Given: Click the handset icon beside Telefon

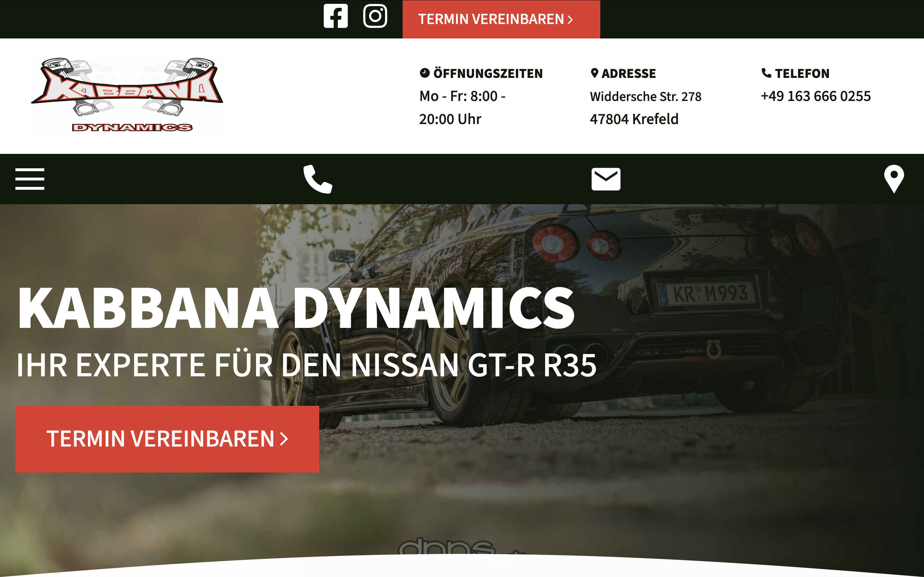Looking at the screenshot, I should point(766,73).
